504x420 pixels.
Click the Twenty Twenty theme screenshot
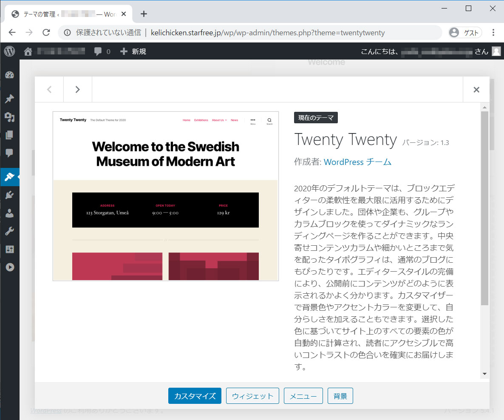166,196
